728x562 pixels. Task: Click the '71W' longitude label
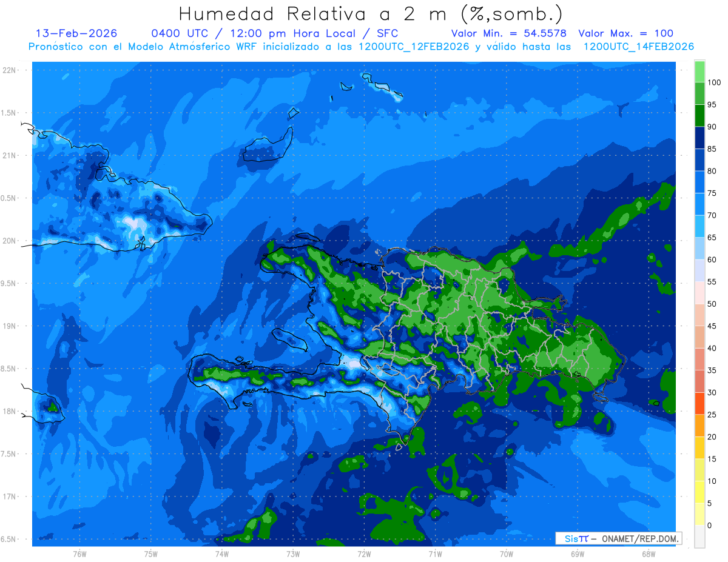click(x=435, y=554)
